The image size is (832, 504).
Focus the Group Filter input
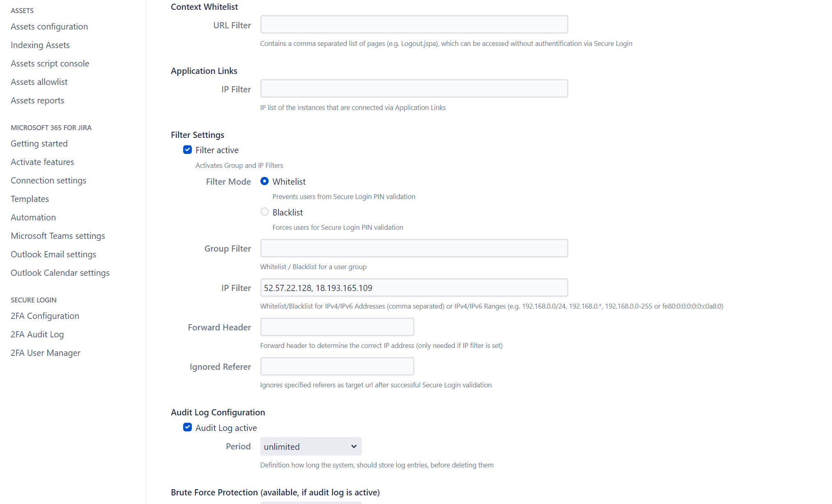coord(414,248)
